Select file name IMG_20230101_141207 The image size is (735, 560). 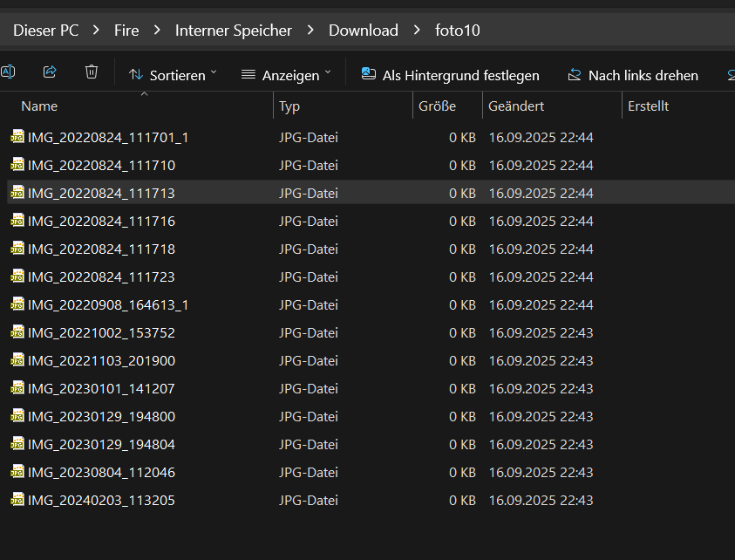pos(101,389)
